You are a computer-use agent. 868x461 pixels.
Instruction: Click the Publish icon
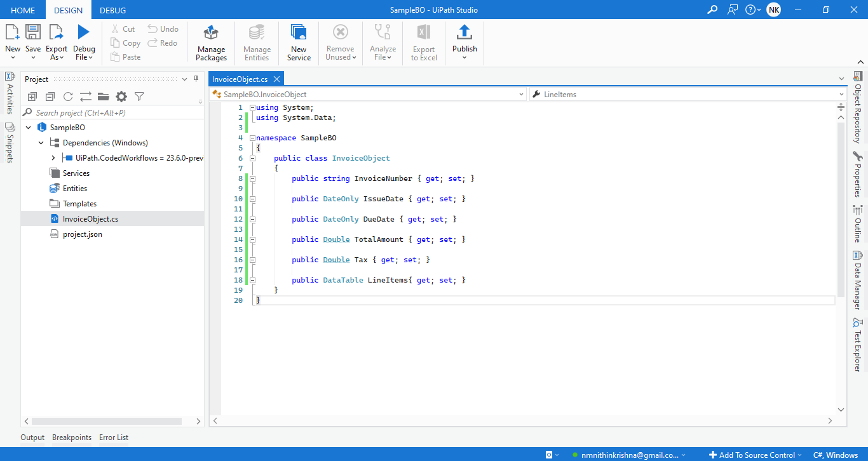(x=465, y=32)
